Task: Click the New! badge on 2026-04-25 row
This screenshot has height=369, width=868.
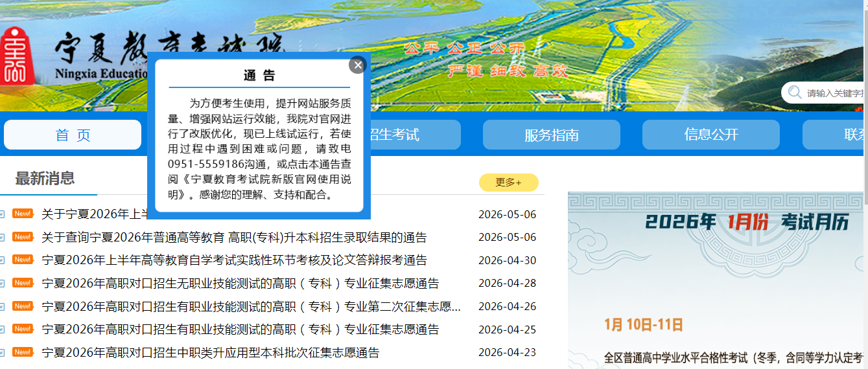Action: click(x=23, y=329)
